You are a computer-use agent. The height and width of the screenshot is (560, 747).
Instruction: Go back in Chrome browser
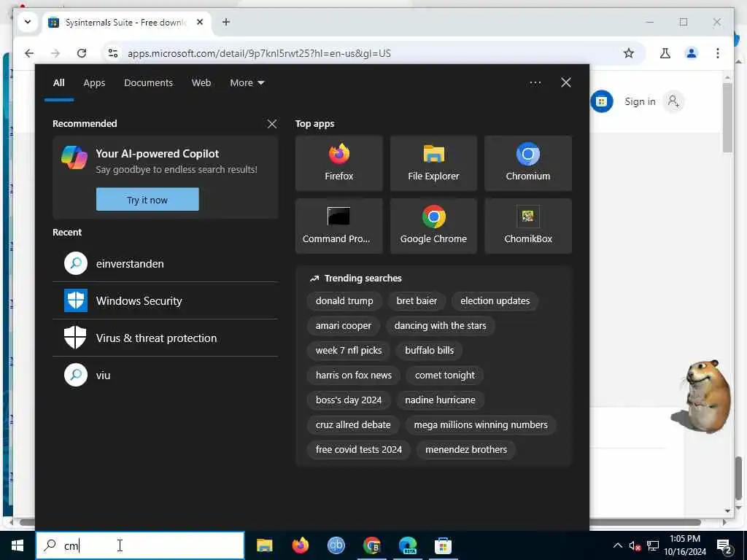29,53
